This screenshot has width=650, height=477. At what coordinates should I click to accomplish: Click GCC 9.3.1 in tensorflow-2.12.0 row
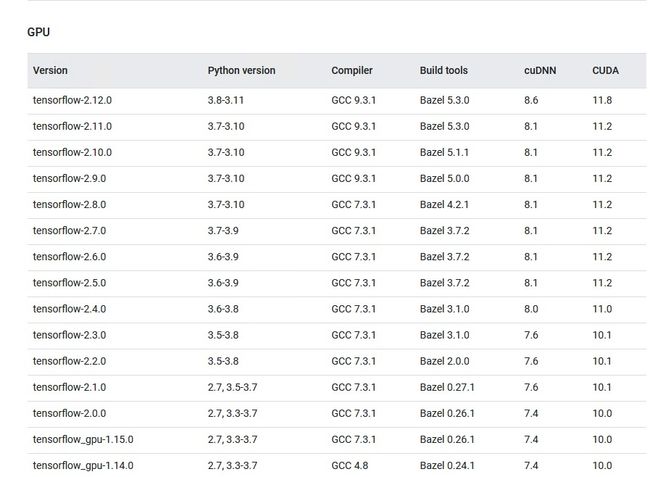pos(353,100)
